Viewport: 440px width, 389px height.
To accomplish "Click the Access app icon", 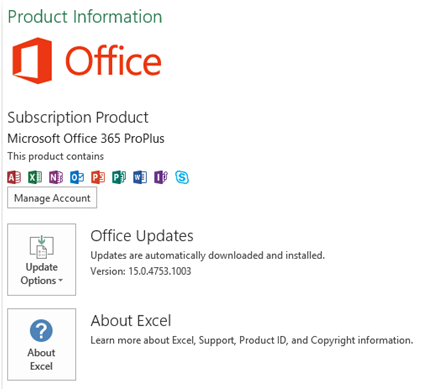I will tap(14, 177).
